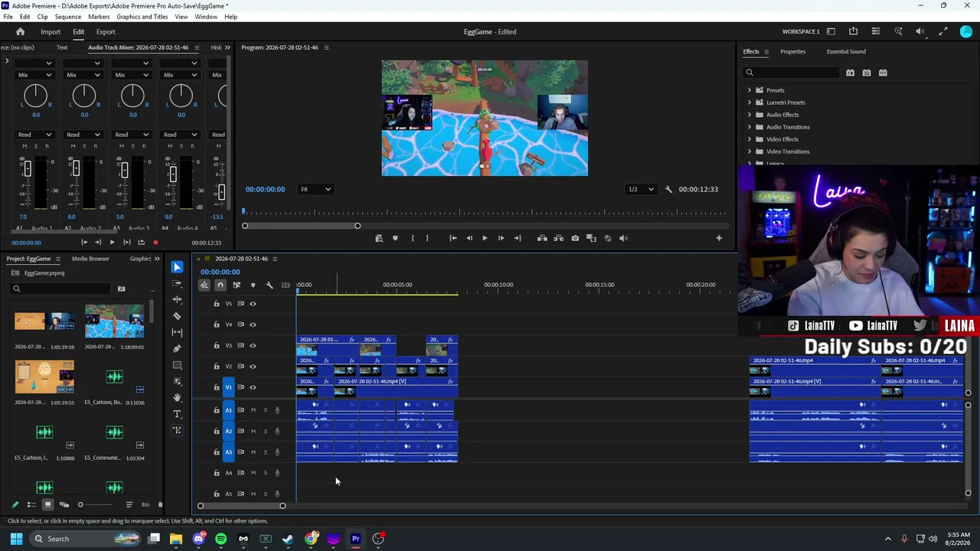Toggle track lock for V2
The height and width of the screenshot is (551, 980).
217,366
